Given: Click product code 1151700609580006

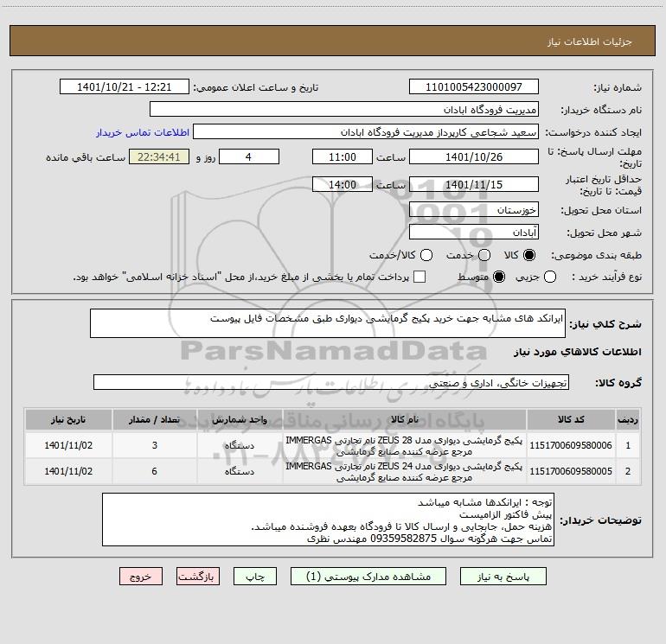Looking at the screenshot, I should coord(571,445).
